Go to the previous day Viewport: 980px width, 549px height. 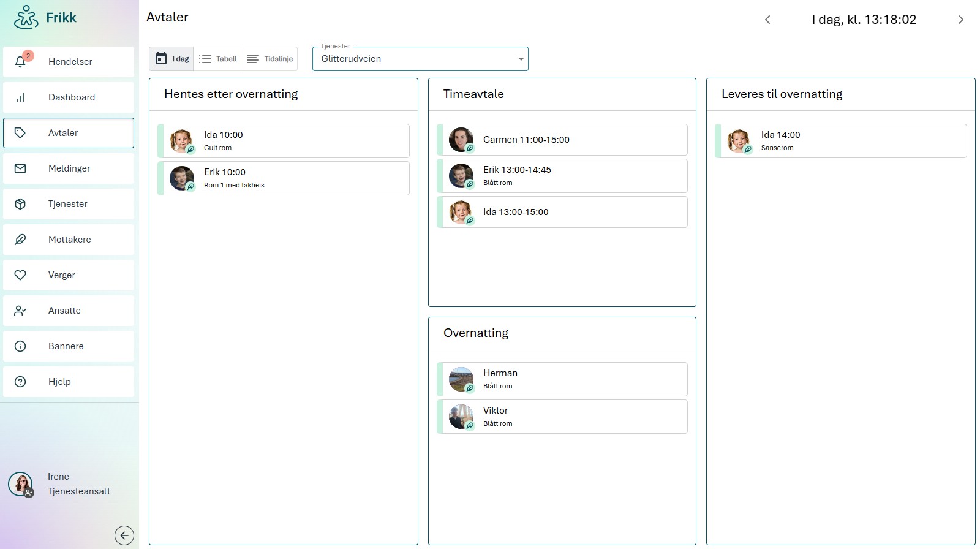767,20
